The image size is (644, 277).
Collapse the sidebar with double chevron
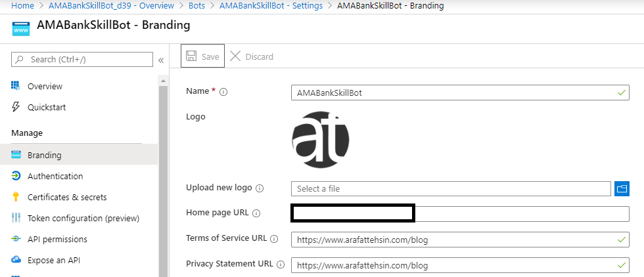click(161, 60)
